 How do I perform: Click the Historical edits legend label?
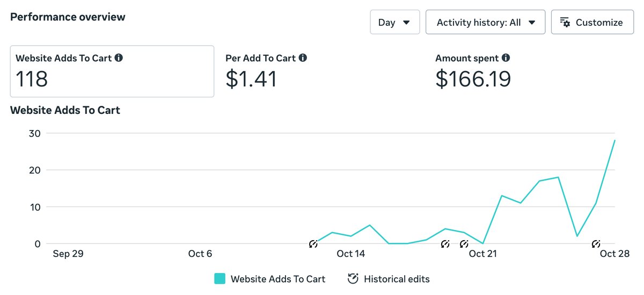point(397,279)
